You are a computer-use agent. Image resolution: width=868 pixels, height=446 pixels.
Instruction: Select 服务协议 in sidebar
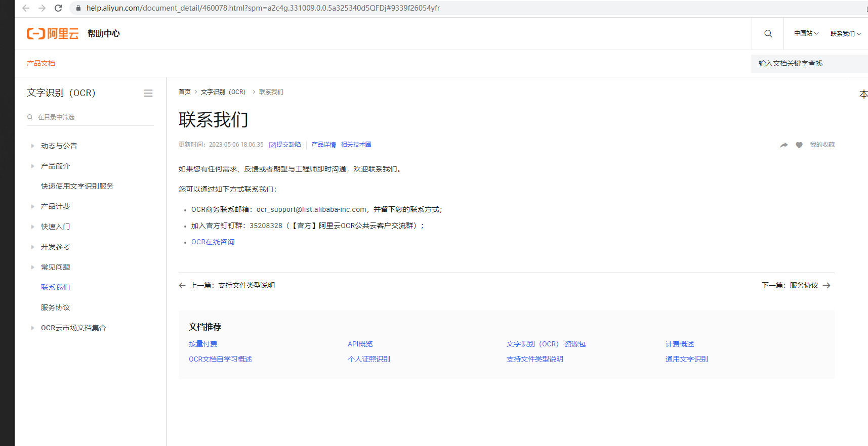(x=56, y=307)
